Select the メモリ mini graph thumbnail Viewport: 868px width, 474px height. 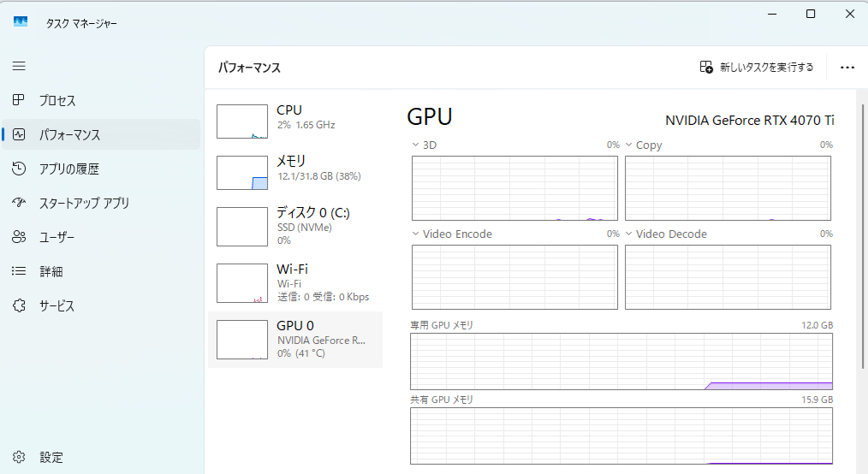(242, 173)
